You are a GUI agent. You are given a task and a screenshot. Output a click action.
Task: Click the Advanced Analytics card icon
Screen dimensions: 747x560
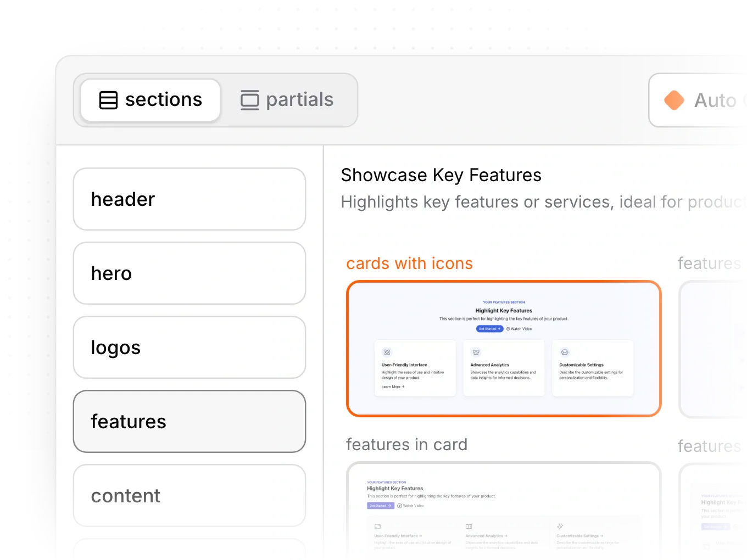coord(476,352)
